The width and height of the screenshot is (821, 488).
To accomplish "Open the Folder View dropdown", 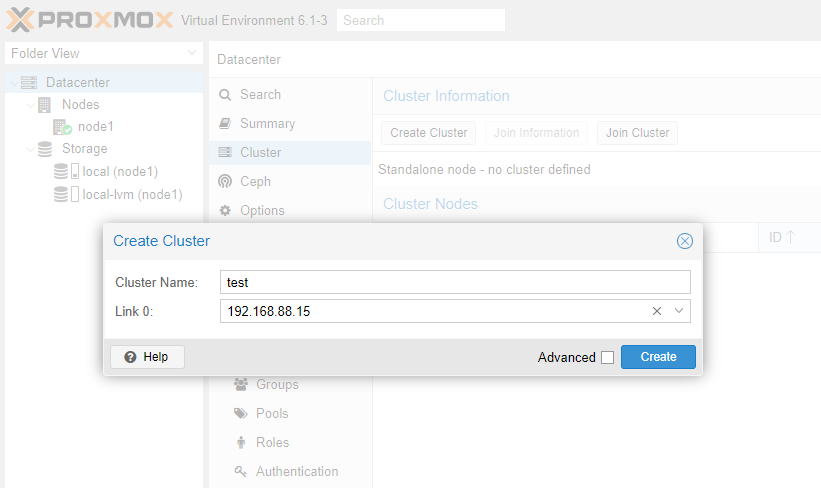I will pos(192,53).
